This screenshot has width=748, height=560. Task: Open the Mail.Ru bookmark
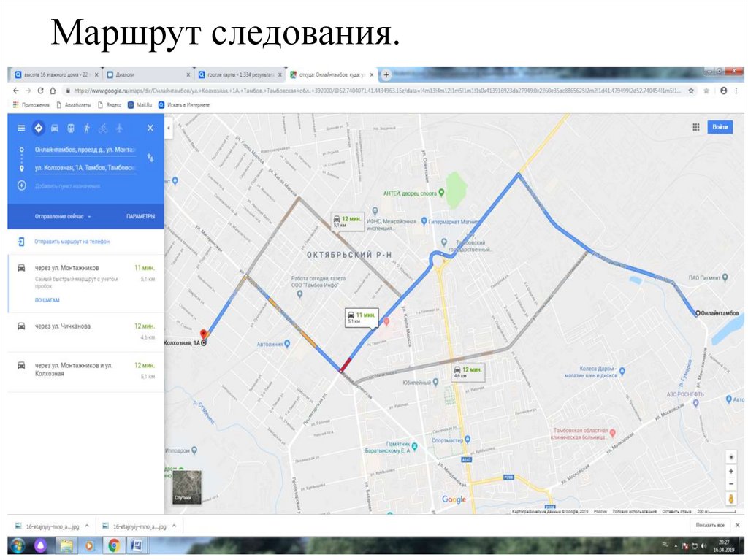click(x=140, y=105)
